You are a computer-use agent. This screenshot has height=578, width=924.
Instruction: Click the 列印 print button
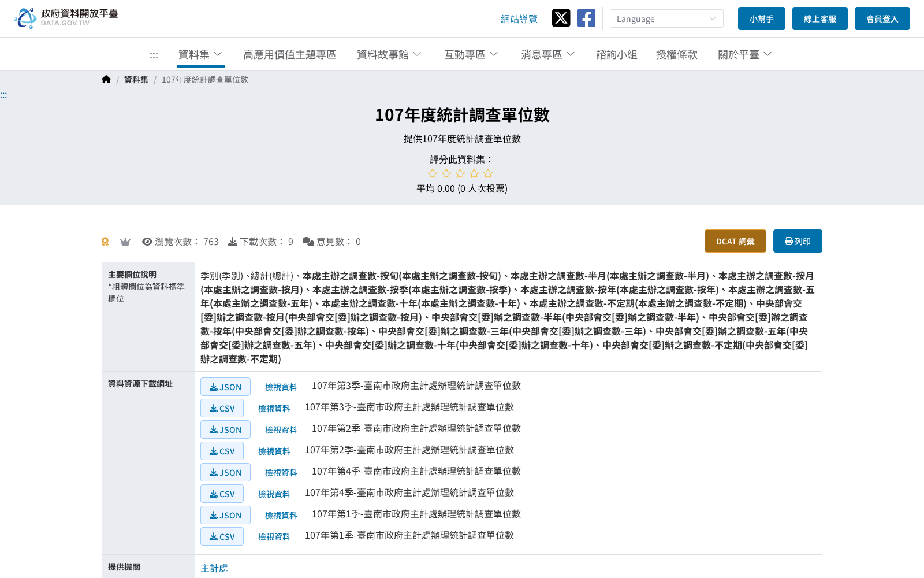(x=798, y=241)
